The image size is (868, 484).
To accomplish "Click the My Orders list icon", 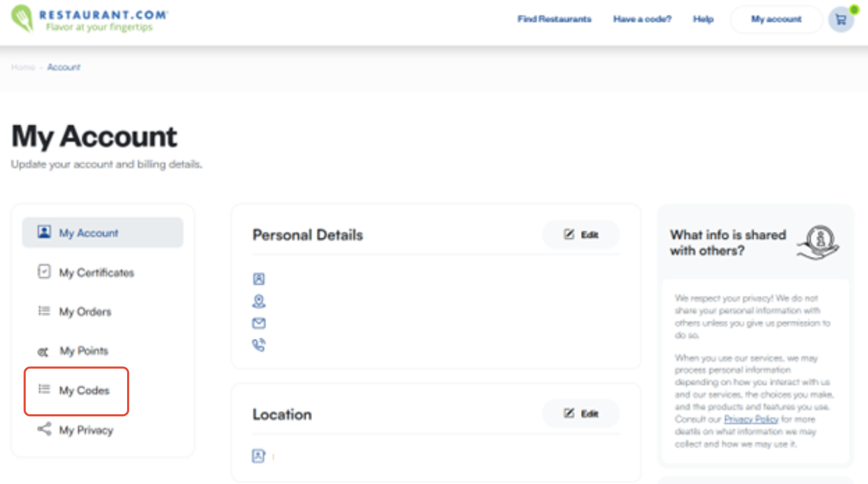I will point(44,311).
